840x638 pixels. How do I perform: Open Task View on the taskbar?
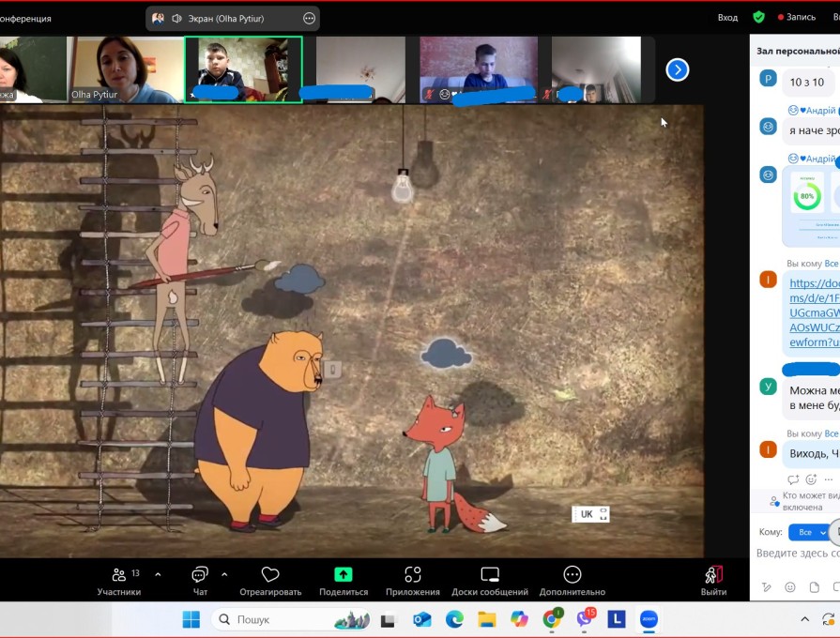[388, 620]
